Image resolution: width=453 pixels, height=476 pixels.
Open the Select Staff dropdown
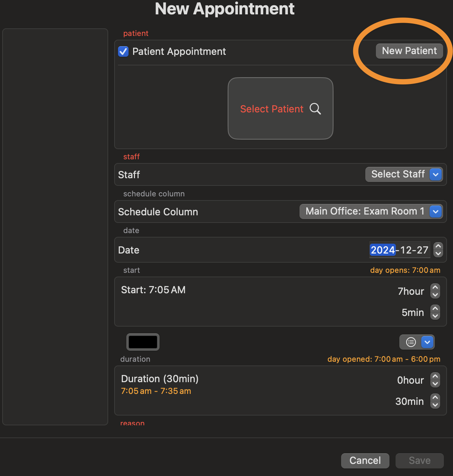[404, 174]
